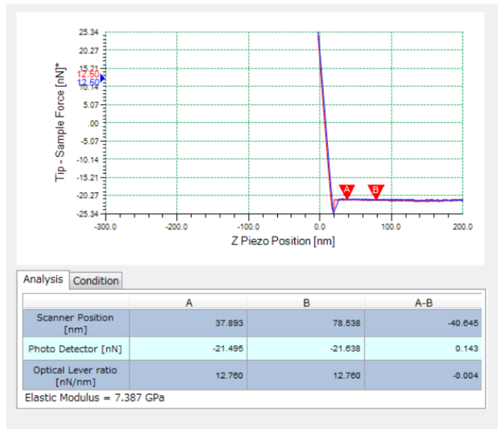Screen dimensions: 504x434
Task: Click the blue arrow on the force axis
Action: click(102, 78)
